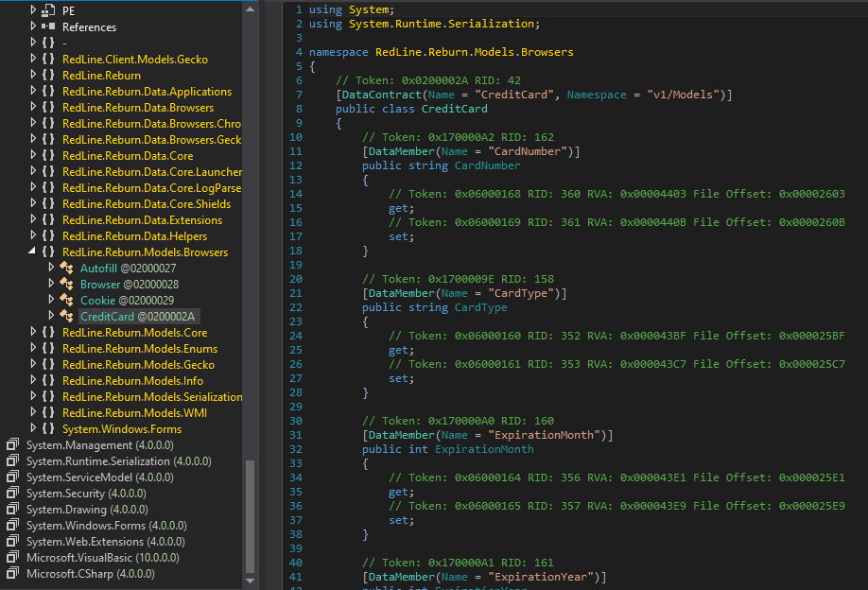This screenshot has height=590, width=868.
Task: Expand the RedLine.Client.Models.Gecko namespace
Action: (x=32, y=60)
